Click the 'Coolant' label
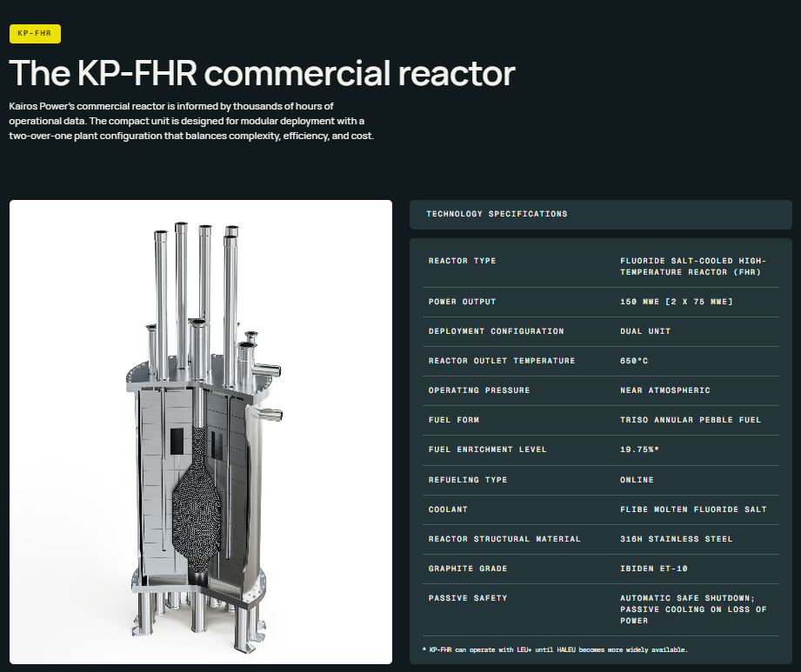 [448, 509]
